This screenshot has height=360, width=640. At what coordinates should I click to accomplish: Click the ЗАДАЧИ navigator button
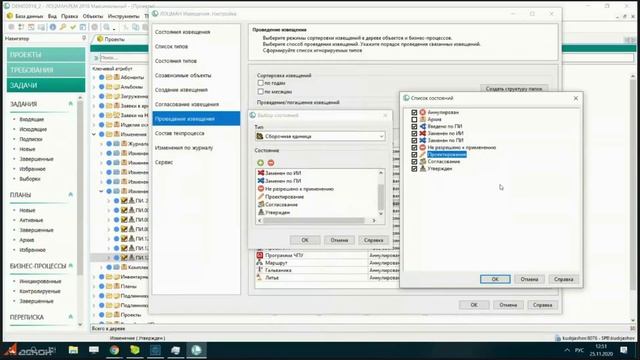[46, 85]
